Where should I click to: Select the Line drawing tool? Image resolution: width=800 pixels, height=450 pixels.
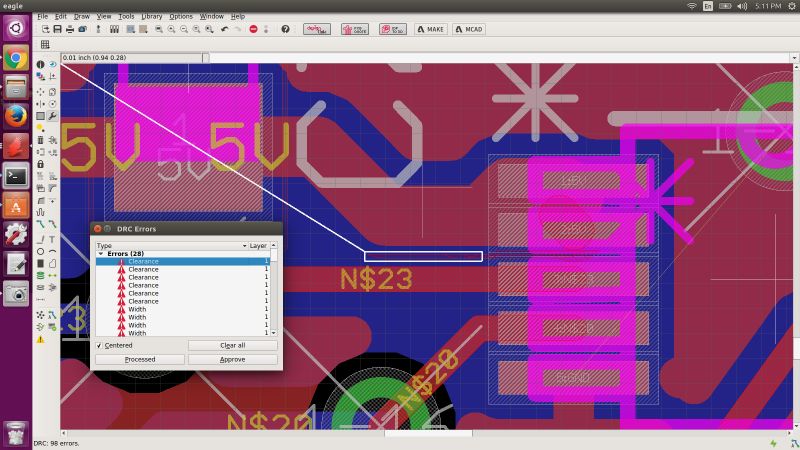point(40,239)
